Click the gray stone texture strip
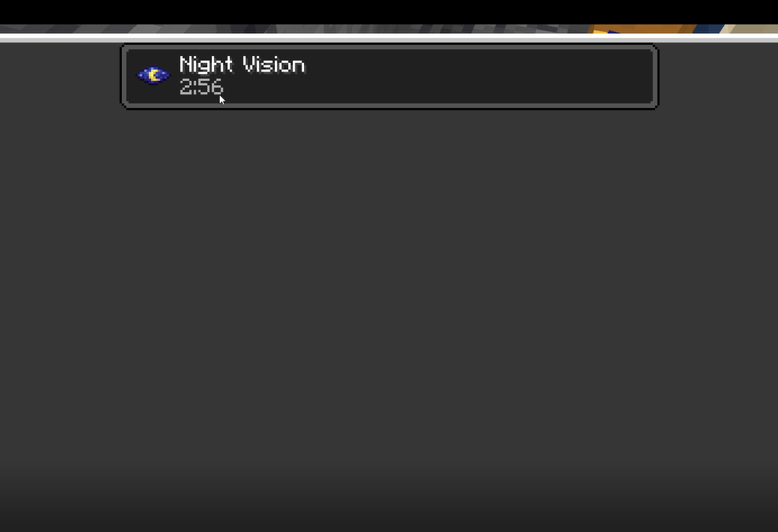The image size is (778, 532). point(293,29)
